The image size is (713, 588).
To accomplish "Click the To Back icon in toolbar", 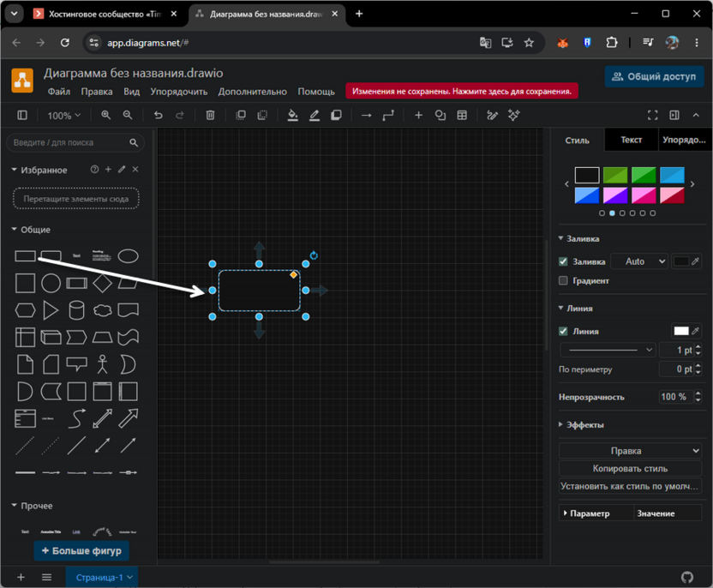I will tap(262, 116).
